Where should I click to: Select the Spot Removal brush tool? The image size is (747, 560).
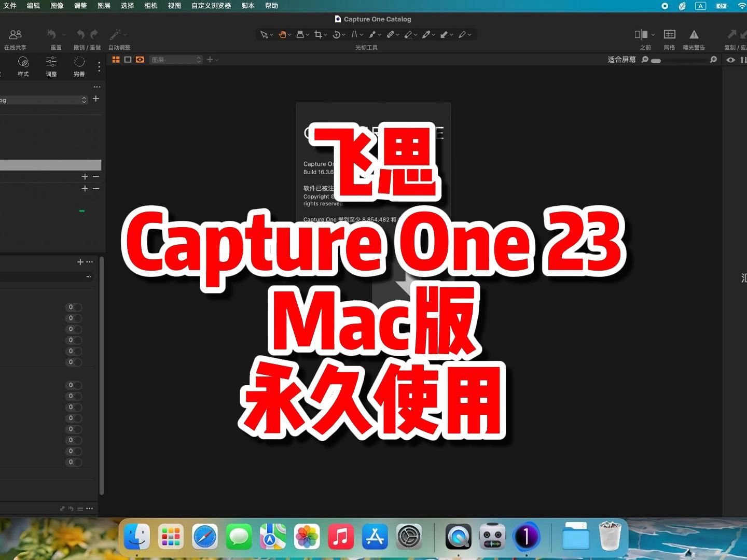pos(392,34)
